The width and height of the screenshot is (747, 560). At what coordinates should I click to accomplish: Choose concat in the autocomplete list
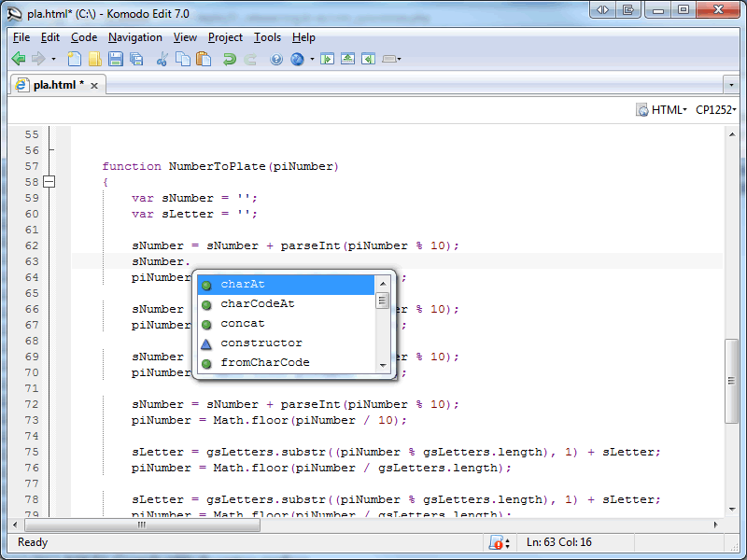click(x=286, y=323)
